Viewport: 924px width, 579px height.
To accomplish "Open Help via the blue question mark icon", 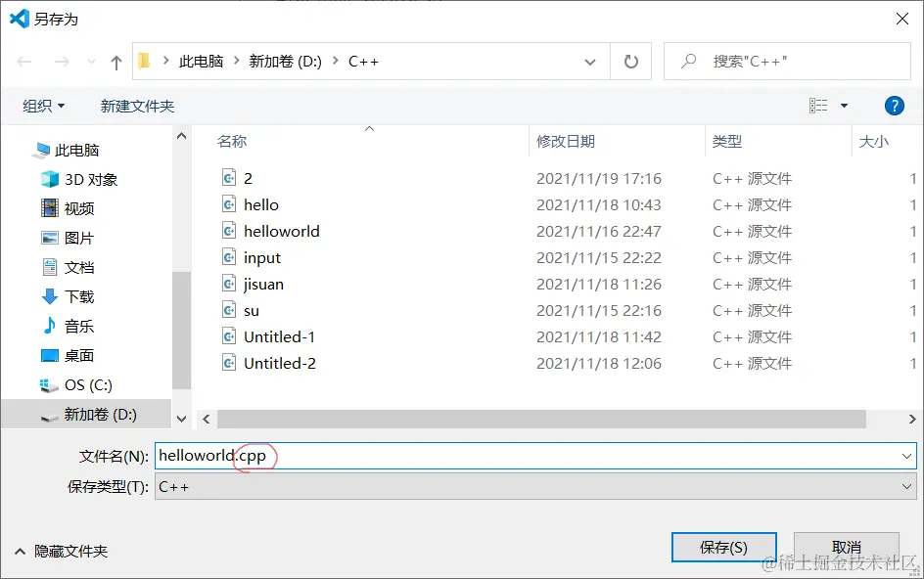I will pyautogui.click(x=894, y=106).
